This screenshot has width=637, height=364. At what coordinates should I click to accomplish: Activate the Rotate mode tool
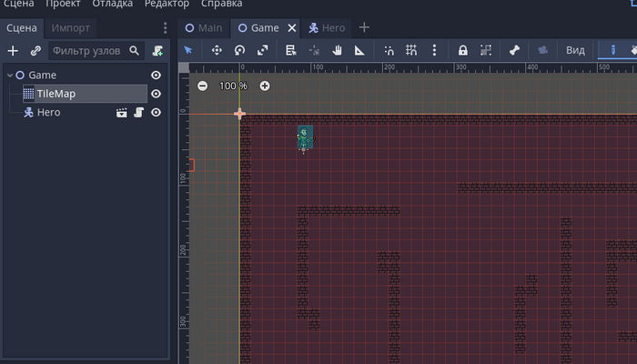(239, 50)
